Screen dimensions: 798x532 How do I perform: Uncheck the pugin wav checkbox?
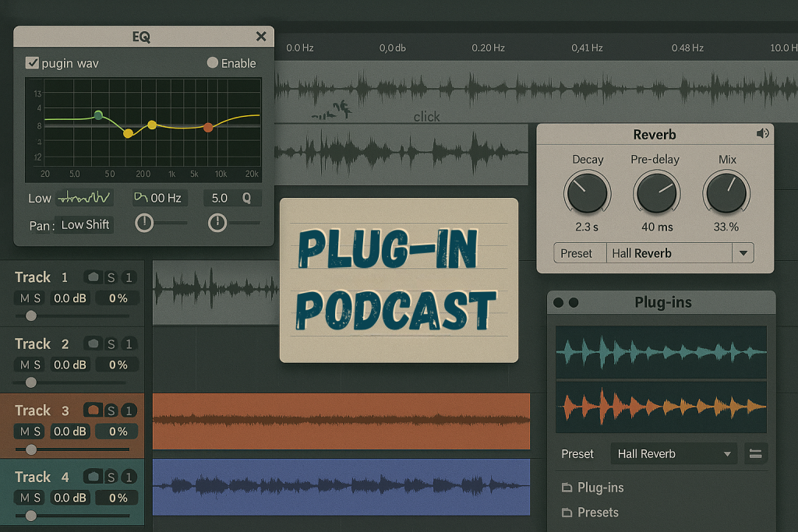click(32, 62)
